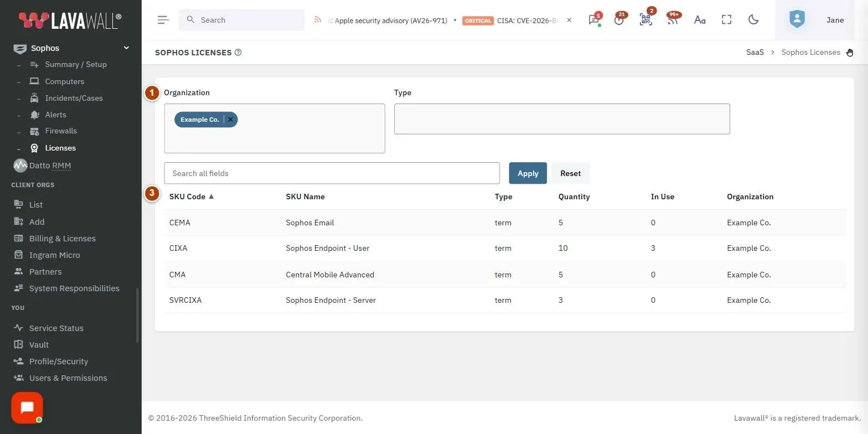Sort by Type column header

503,197
